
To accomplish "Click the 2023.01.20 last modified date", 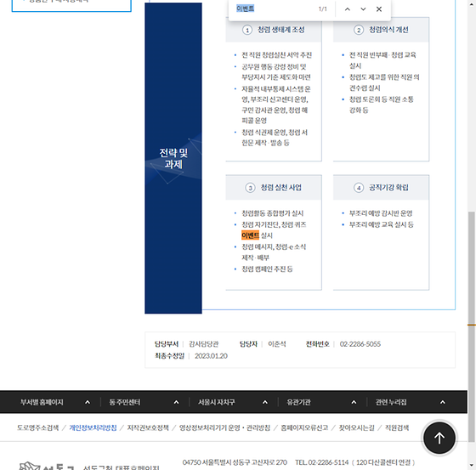I will tap(211, 356).
